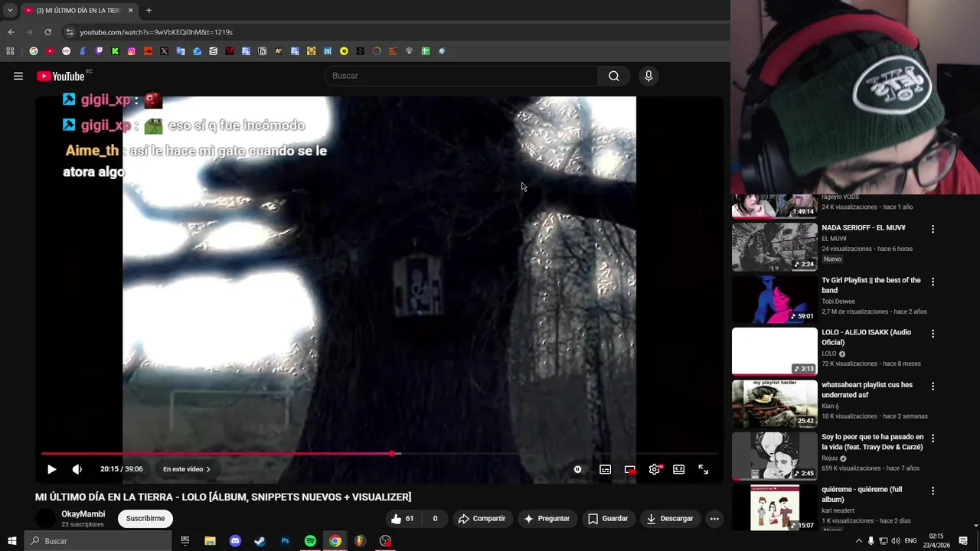980x551 pixels.
Task: Like the video (61 likes)
Action: 403,518
